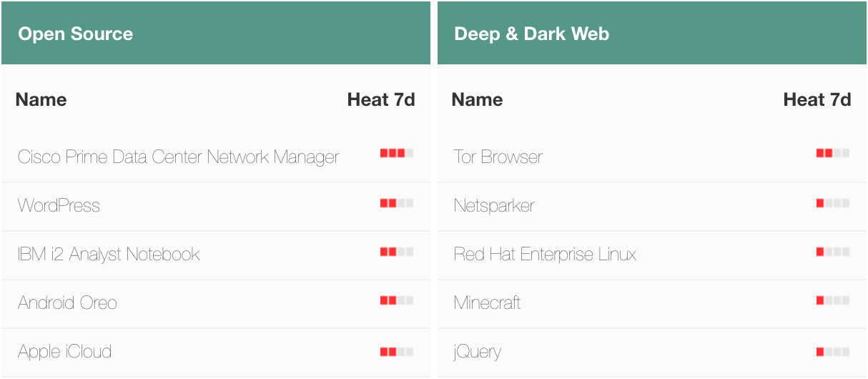Open the WordPress entry

pos(59,205)
